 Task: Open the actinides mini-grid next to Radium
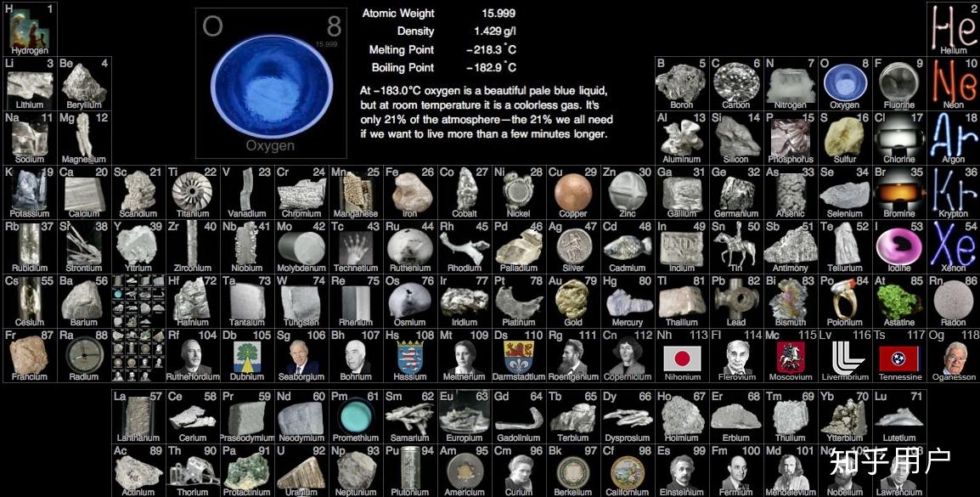[138, 356]
